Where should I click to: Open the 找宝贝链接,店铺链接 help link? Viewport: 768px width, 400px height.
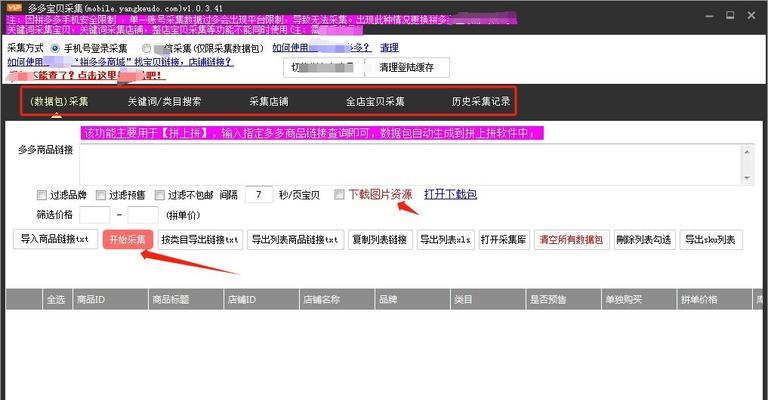coord(120,62)
